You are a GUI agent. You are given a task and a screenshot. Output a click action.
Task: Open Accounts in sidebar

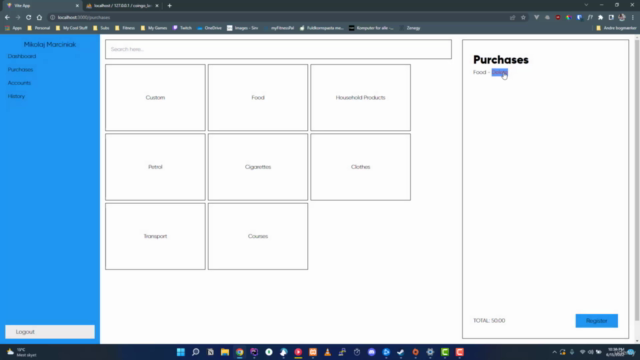point(19,83)
